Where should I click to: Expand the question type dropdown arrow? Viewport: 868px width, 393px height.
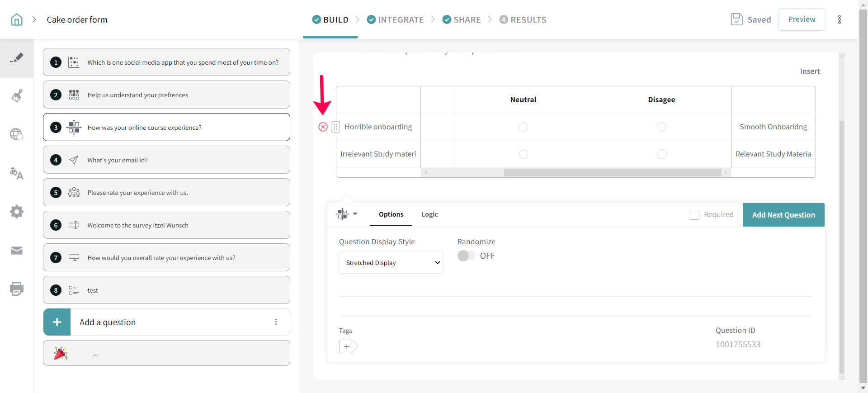[355, 214]
